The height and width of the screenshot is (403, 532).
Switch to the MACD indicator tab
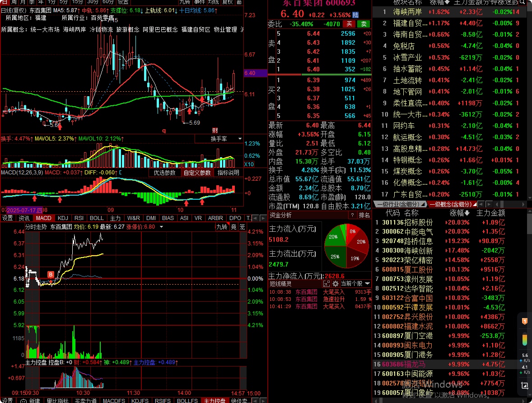pos(44,218)
